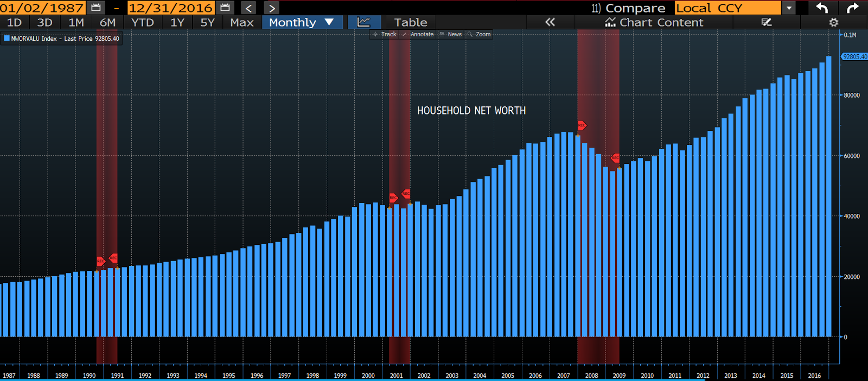Image resolution: width=868 pixels, height=381 pixels.
Task: Click the 2008 x-axis label
Action: point(591,376)
